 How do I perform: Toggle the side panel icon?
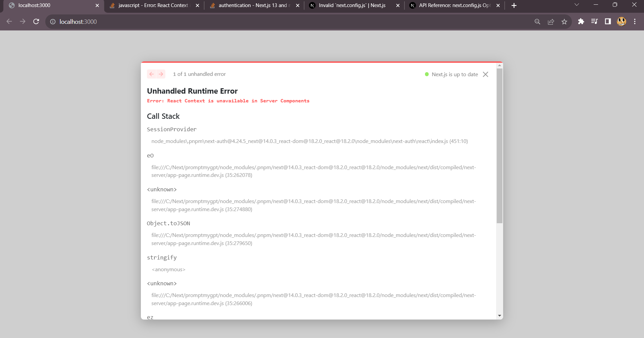coord(608,21)
